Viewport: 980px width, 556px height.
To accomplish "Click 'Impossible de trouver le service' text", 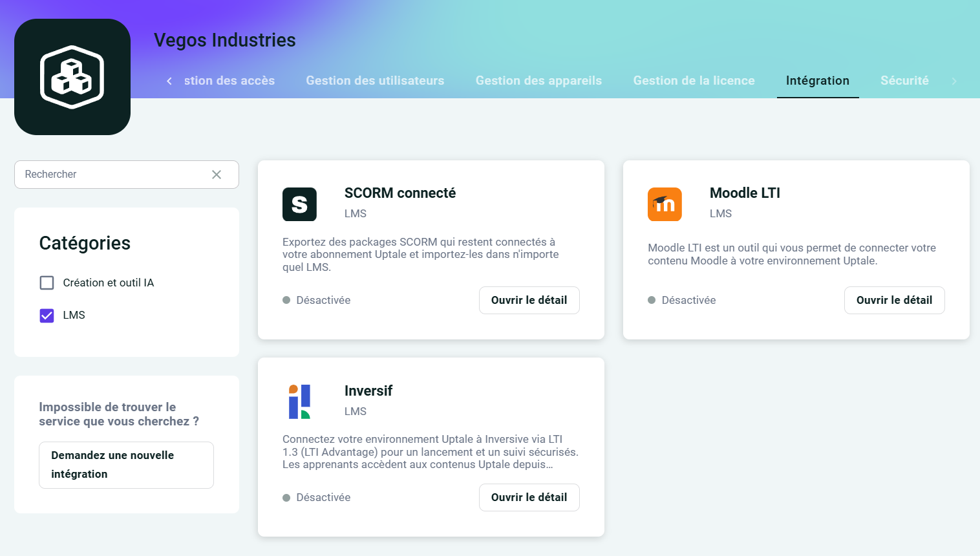I will pyautogui.click(x=119, y=414).
